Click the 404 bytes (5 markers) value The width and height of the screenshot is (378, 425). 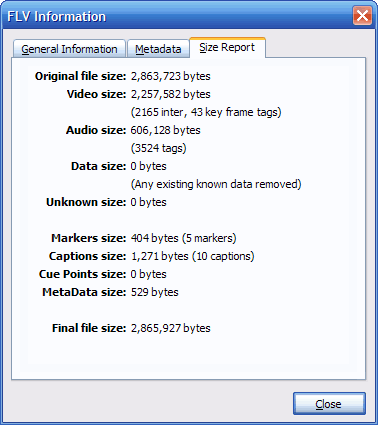tap(184, 238)
